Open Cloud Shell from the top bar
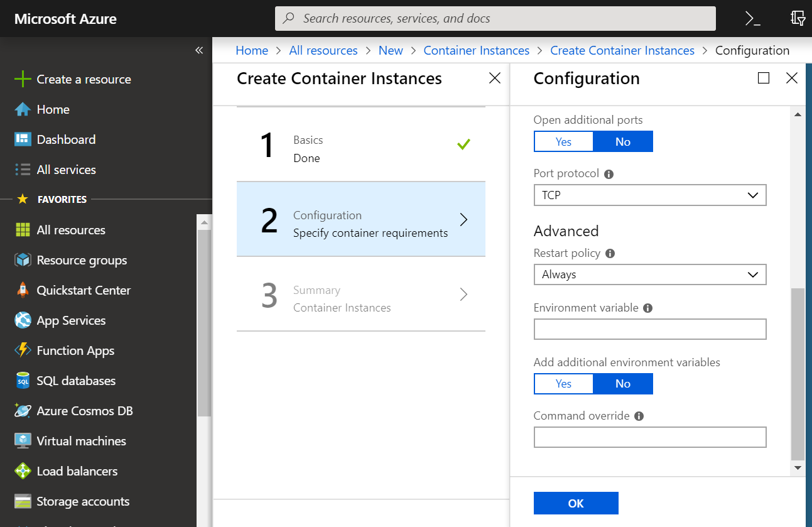 (x=752, y=18)
